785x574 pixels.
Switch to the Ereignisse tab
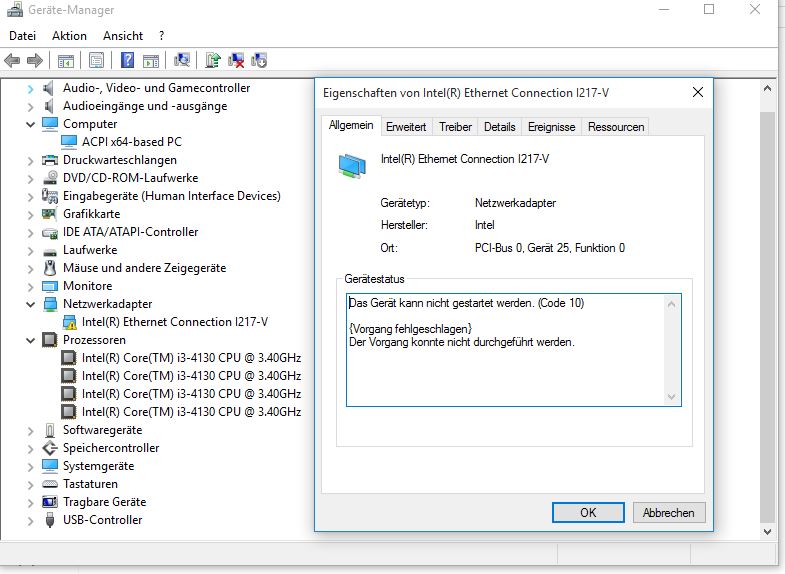point(551,127)
